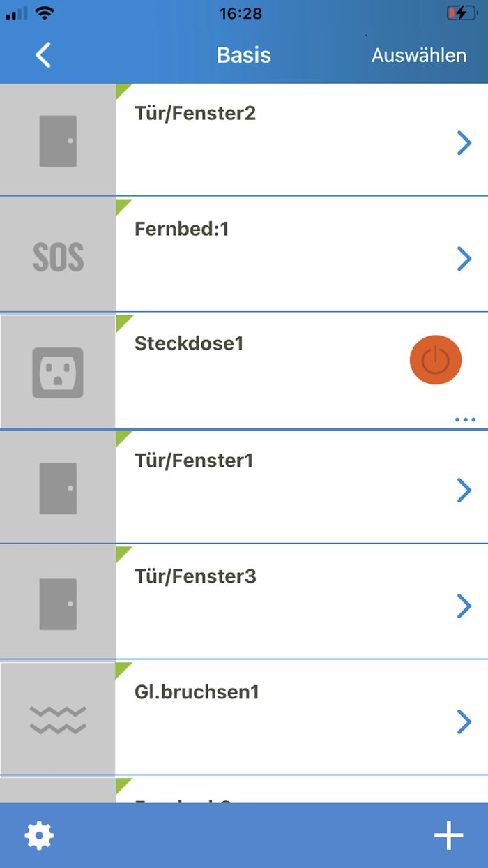Viewport: 488px width, 868px height.
Task: Tap the back arrow in header
Action: 43,55
